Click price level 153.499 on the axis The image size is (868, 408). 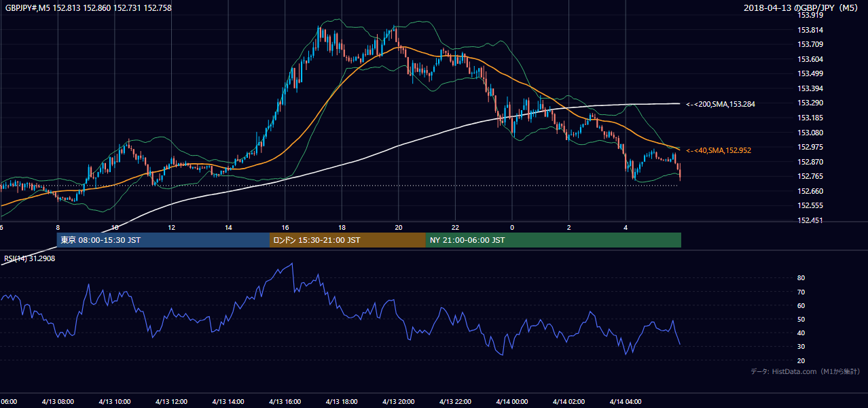pyautogui.click(x=810, y=74)
